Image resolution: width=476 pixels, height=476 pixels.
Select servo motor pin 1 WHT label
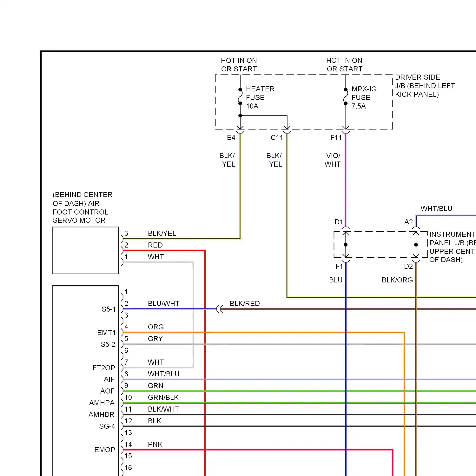click(156, 257)
